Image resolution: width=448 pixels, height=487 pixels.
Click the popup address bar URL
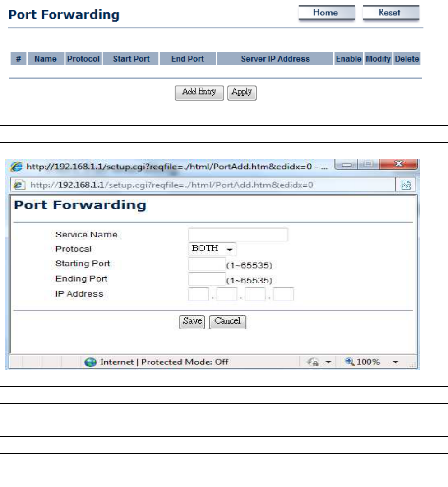tap(172, 185)
